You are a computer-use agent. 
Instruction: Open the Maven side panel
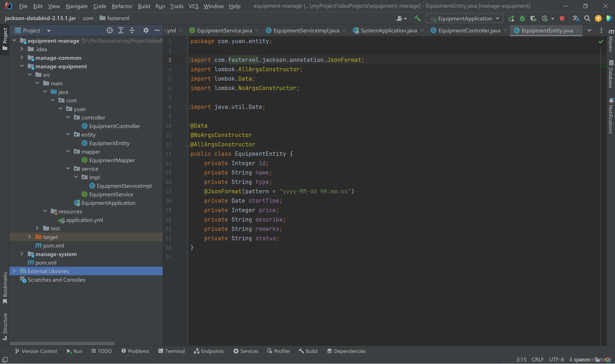coord(611,41)
